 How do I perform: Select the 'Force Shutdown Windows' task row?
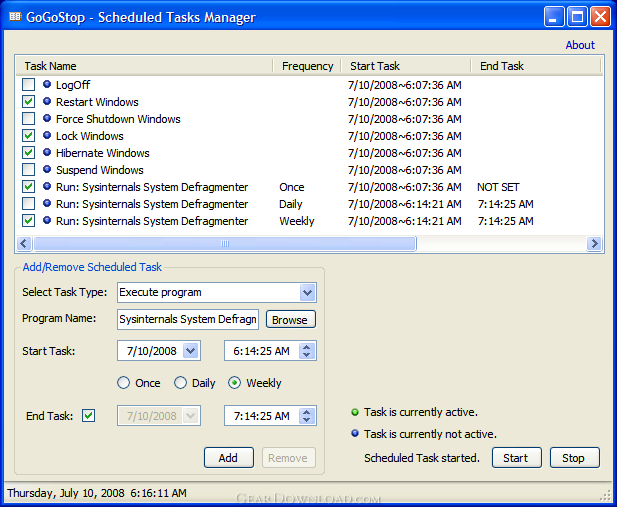309,118
